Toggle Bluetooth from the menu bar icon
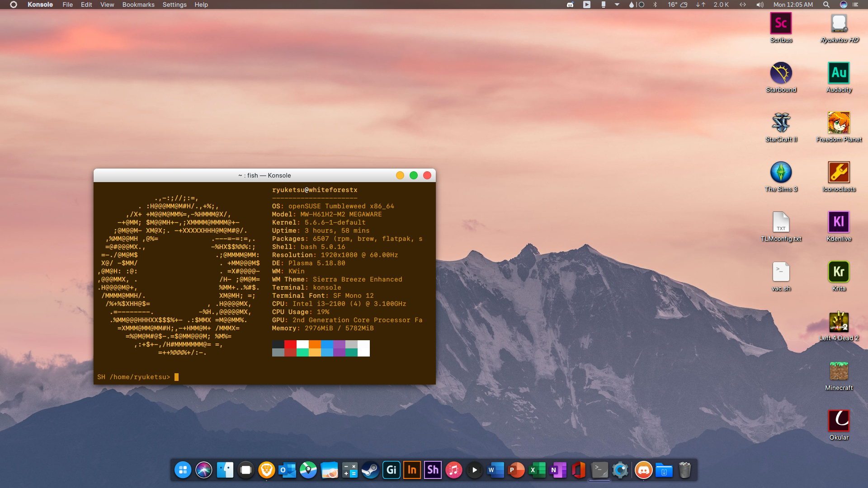 (655, 5)
